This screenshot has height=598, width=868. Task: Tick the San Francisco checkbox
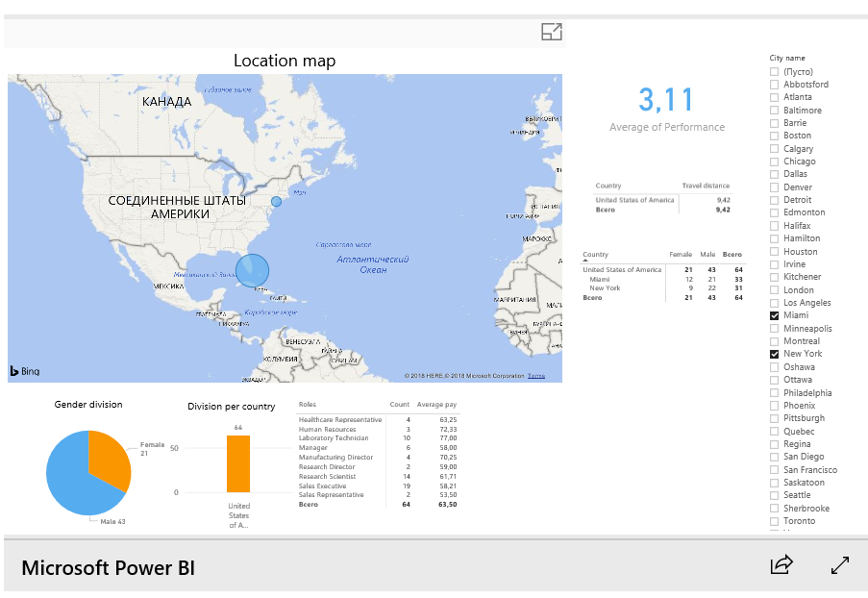click(x=775, y=470)
